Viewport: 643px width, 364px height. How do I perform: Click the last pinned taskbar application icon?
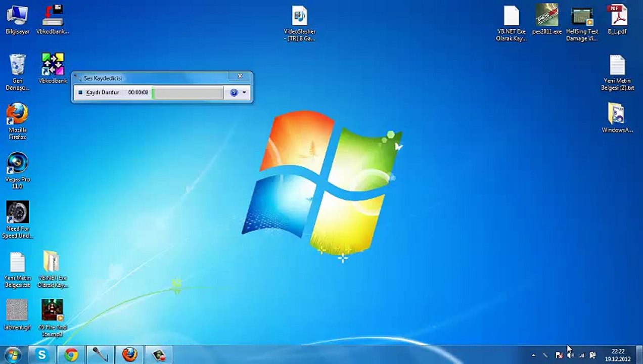click(x=159, y=355)
